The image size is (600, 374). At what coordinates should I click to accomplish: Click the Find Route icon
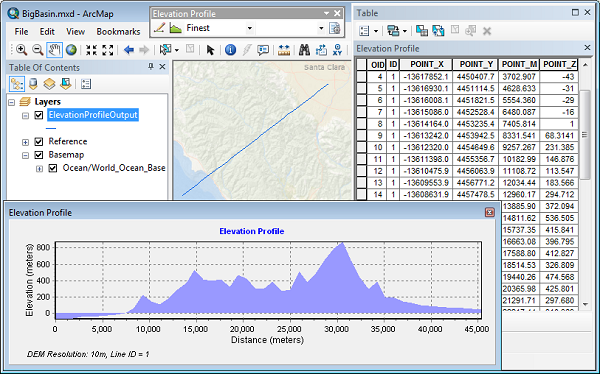pyautogui.click(x=321, y=50)
